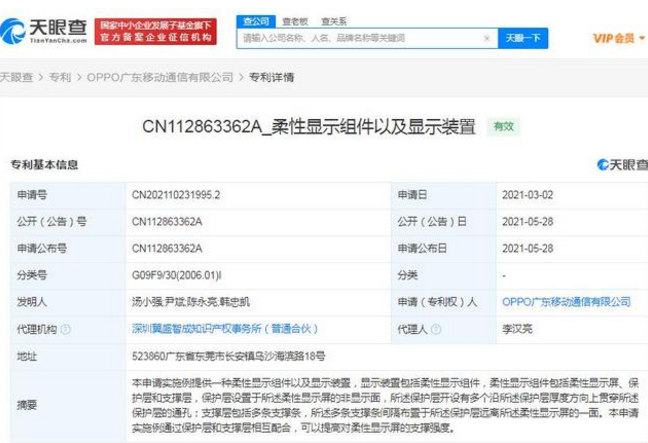Click the Tianyancha logo
This screenshot has height=443, width=648.
click(44, 31)
